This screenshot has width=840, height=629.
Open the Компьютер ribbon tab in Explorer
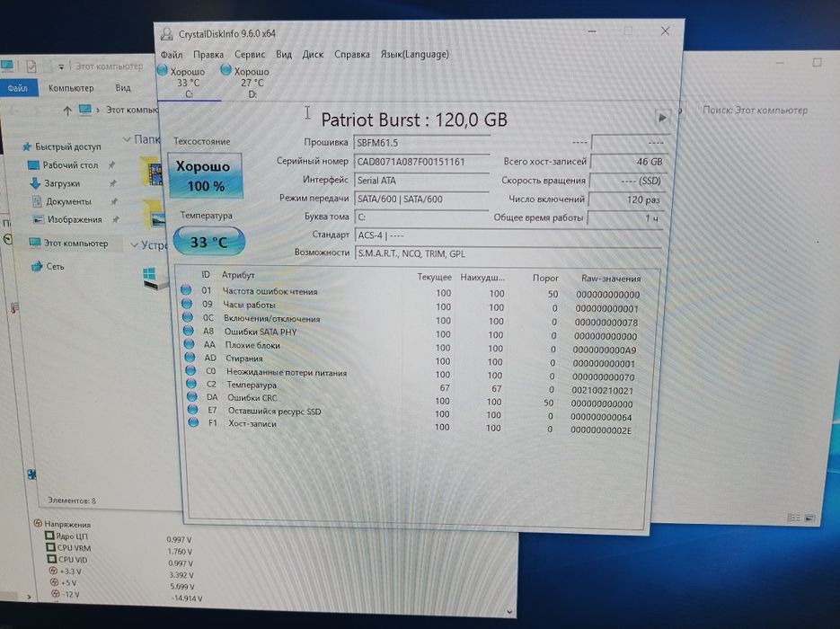click(x=71, y=88)
